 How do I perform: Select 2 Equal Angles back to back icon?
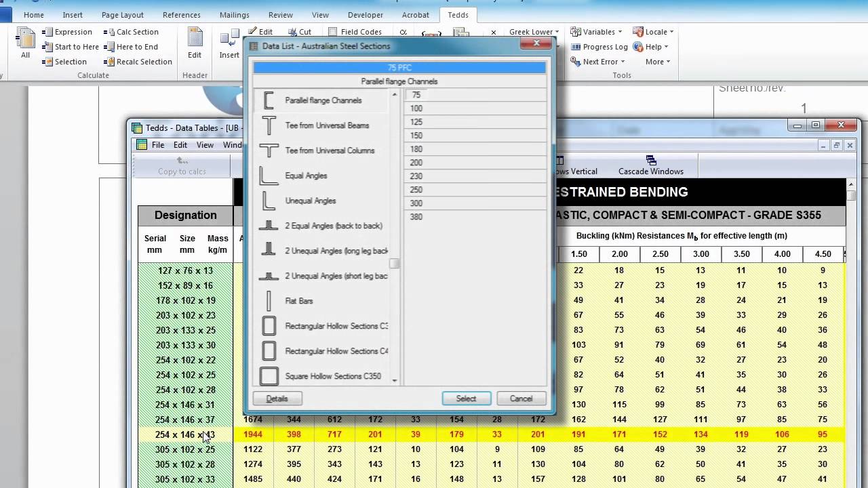[269, 226]
